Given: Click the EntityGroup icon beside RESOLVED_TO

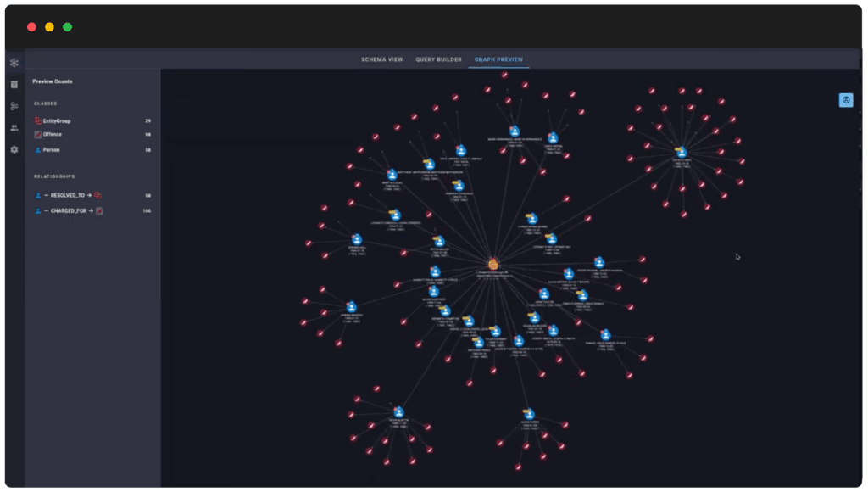Looking at the screenshot, I should [x=97, y=196].
